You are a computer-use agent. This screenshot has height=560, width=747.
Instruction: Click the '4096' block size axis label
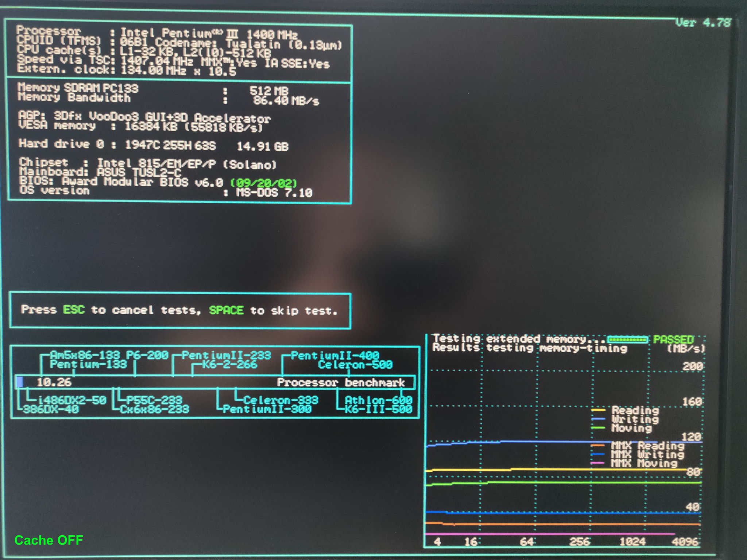pyautogui.click(x=685, y=541)
